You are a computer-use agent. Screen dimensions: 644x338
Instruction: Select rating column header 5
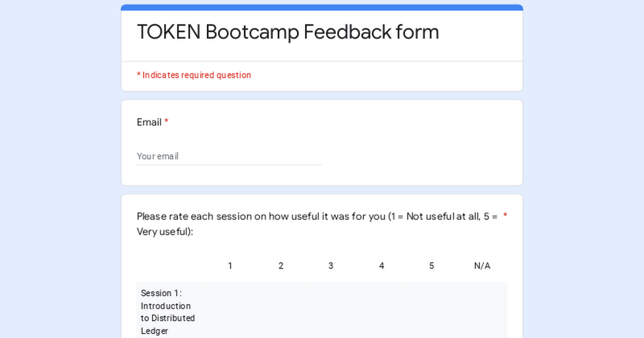pos(431,266)
